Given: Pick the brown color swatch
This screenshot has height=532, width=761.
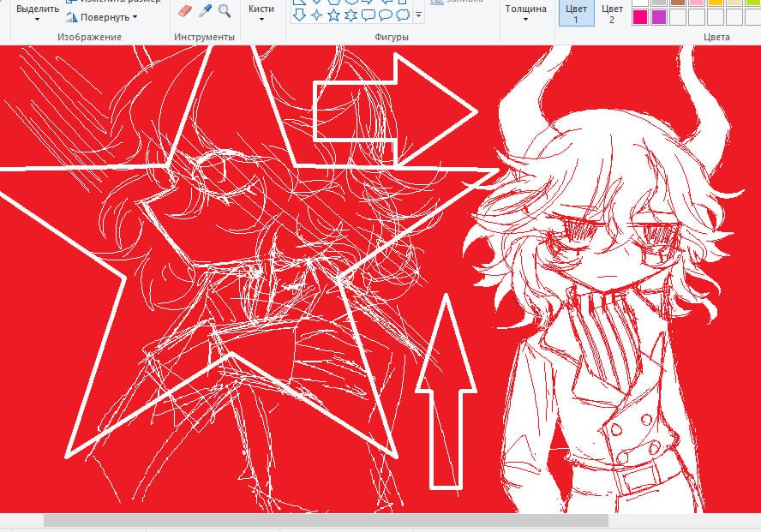Looking at the screenshot, I should [x=678, y=3].
